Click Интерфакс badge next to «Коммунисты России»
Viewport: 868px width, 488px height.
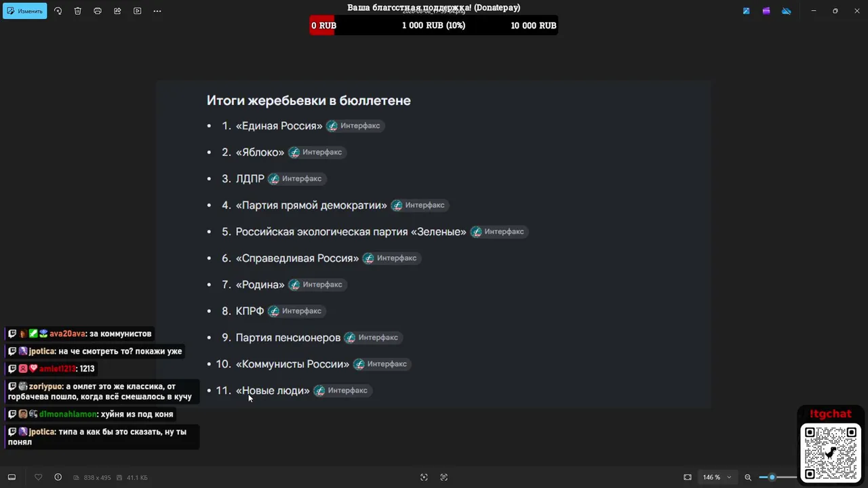tap(382, 363)
